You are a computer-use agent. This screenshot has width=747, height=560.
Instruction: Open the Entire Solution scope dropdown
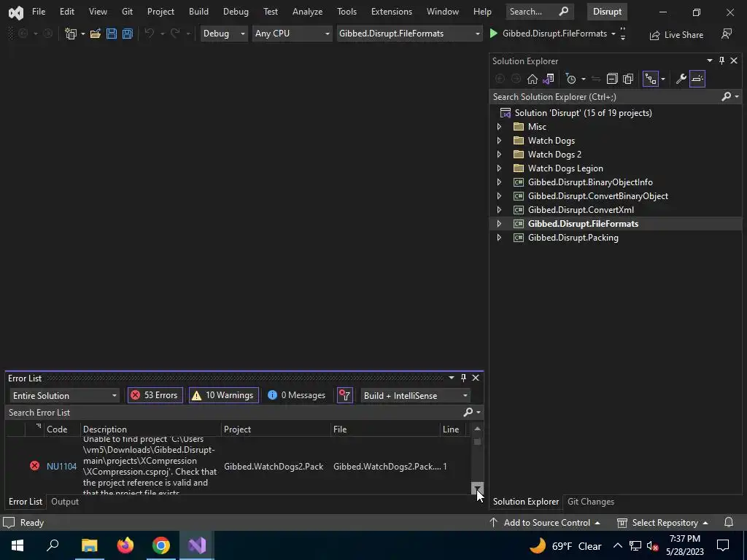pos(64,396)
